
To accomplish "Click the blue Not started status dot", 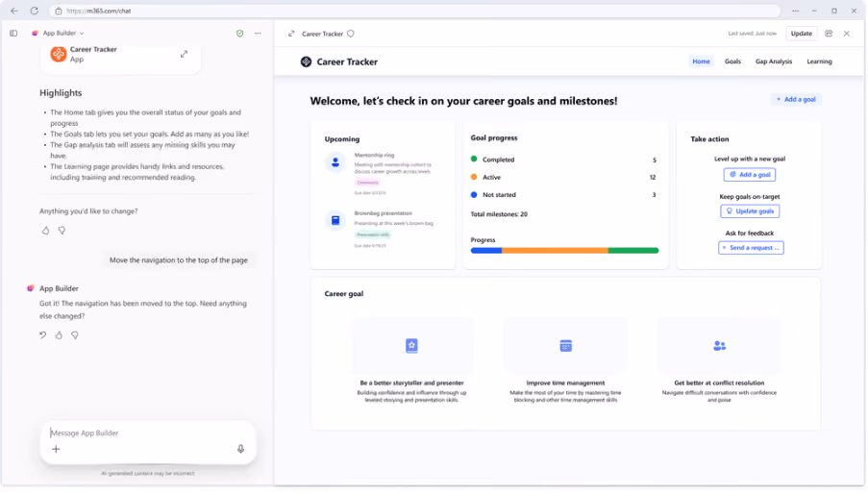I will (474, 195).
